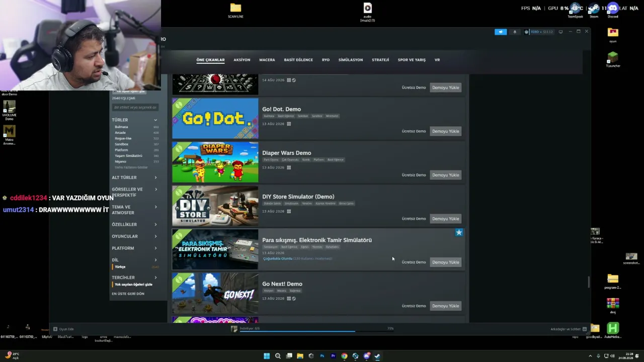Switch to the AKSİYON tab
This screenshot has height=362, width=644.
point(242,60)
